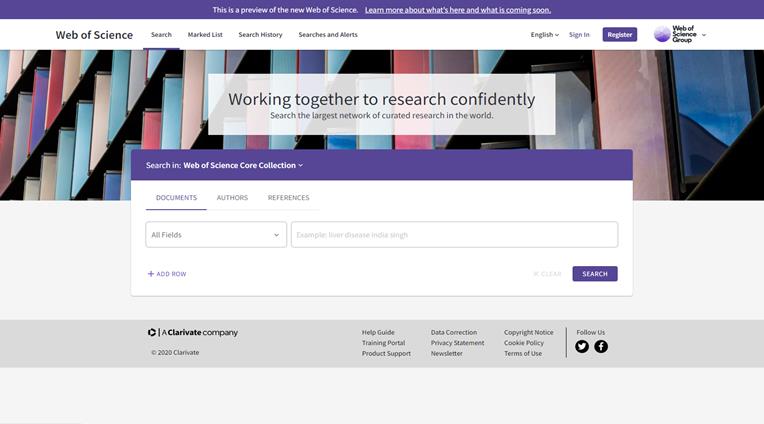Viewport: 764px width, 424px height.
Task: Open Search History in top navigation
Action: [x=260, y=35]
